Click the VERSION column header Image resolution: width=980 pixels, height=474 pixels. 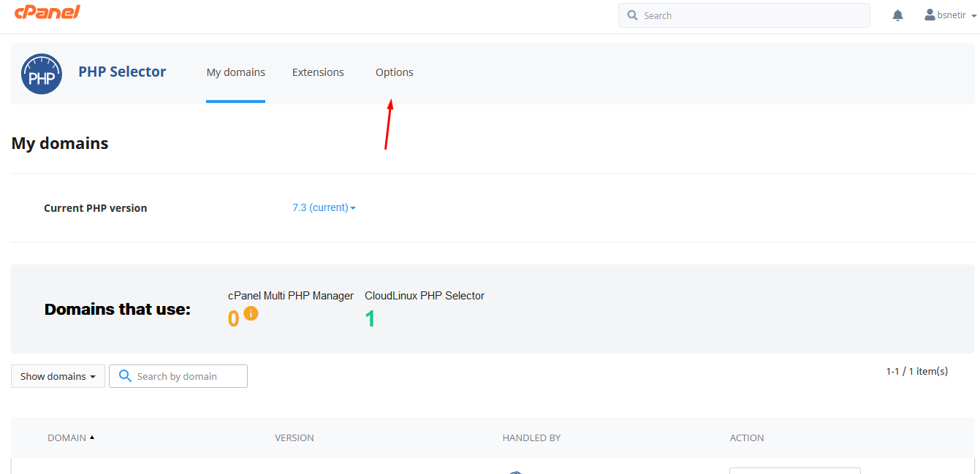click(295, 438)
